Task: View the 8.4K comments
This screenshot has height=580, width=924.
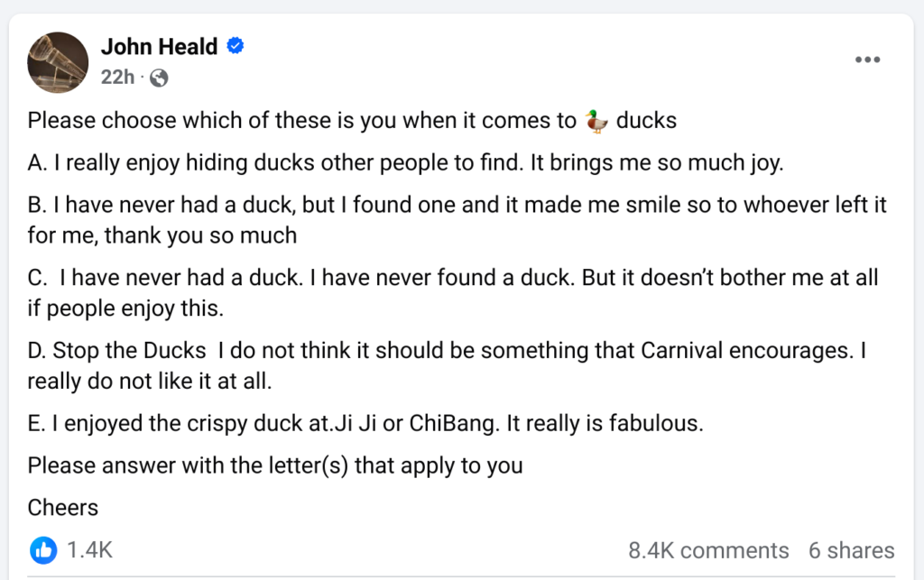Action: coord(709,549)
